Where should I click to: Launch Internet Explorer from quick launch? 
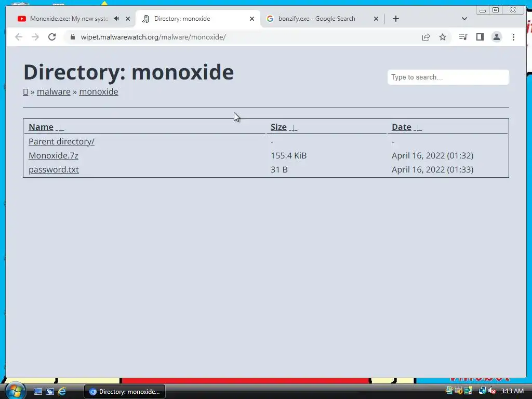click(x=62, y=392)
